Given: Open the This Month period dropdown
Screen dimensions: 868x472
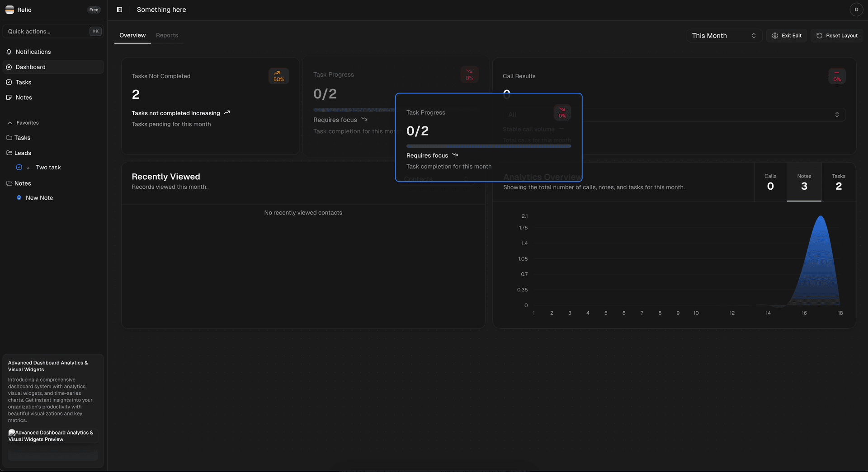Looking at the screenshot, I should coord(724,36).
